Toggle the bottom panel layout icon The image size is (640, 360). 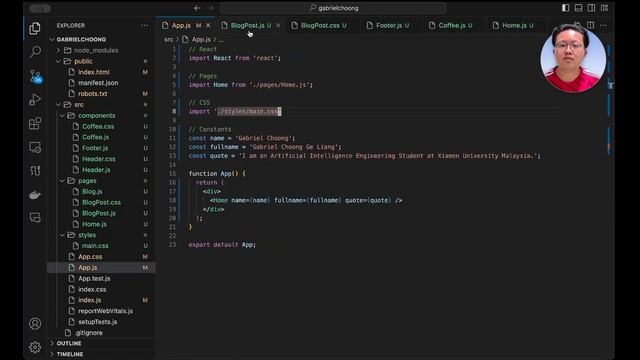coord(578,8)
